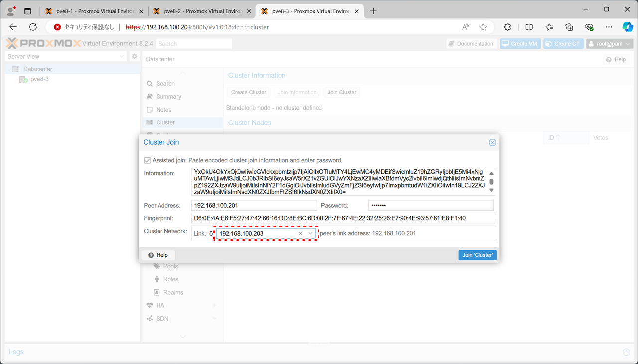Toggle the Assisted join checkbox
This screenshot has width=638, height=364.
coord(147,160)
